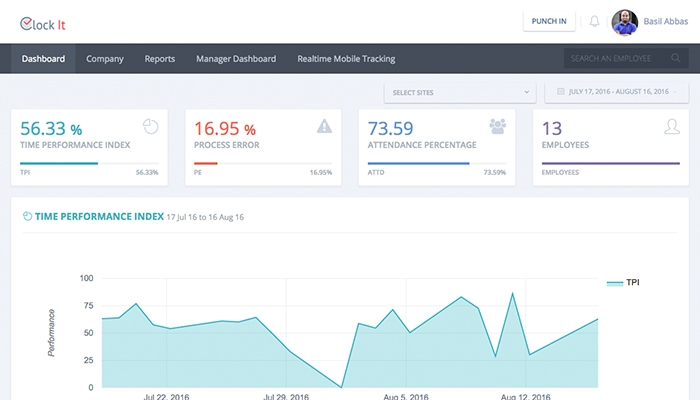Switch to the Company tab
Screen dimensions: 700x400
coord(105,59)
